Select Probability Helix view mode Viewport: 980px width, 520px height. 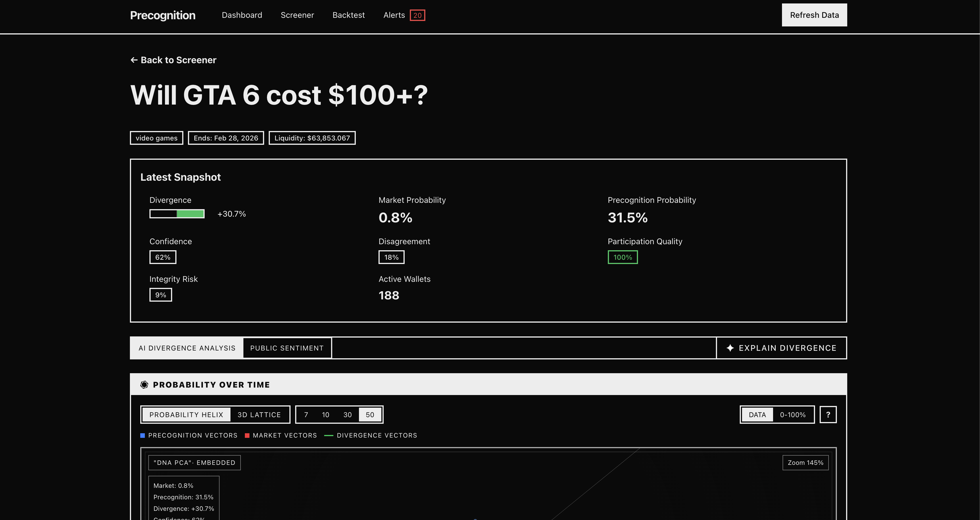click(x=186, y=415)
